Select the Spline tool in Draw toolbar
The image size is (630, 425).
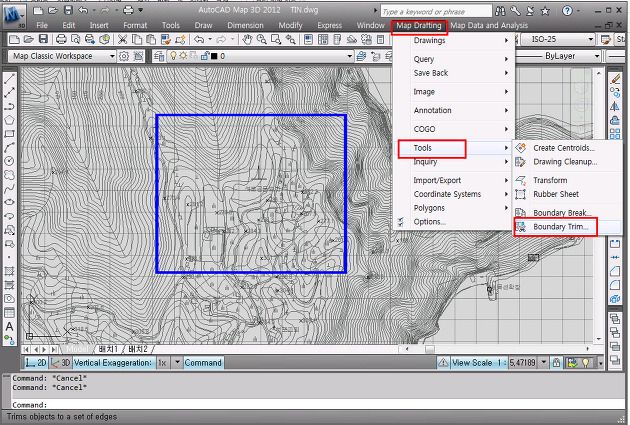click(x=9, y=189)
